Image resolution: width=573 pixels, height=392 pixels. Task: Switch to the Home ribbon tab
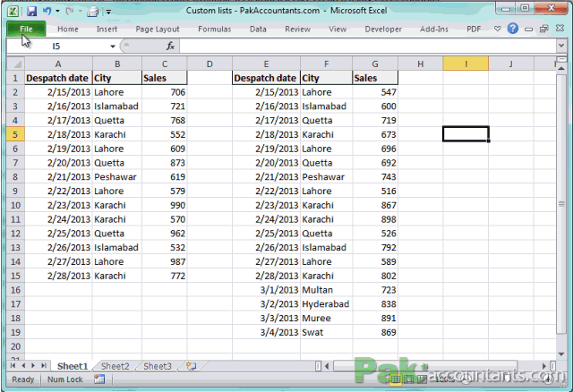click(68, 30)
